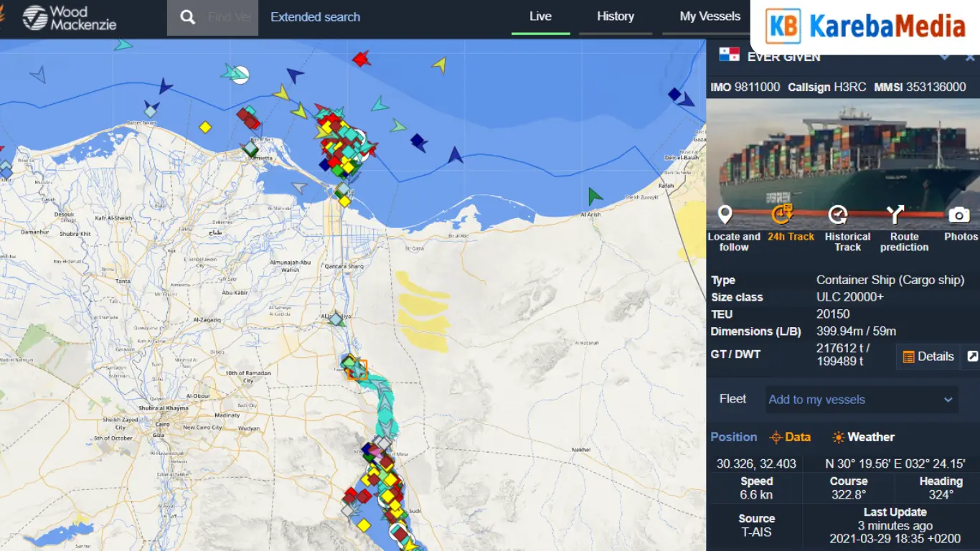Image resolution: width=980 pixels, height=551 pixels.
Task: Click the sun icon beside Weather
Action: [838, 438]
